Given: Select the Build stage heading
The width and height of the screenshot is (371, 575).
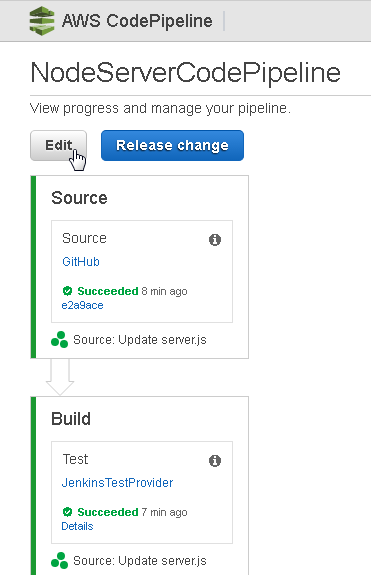Looking at the screenshot, I should click(71, 419).
